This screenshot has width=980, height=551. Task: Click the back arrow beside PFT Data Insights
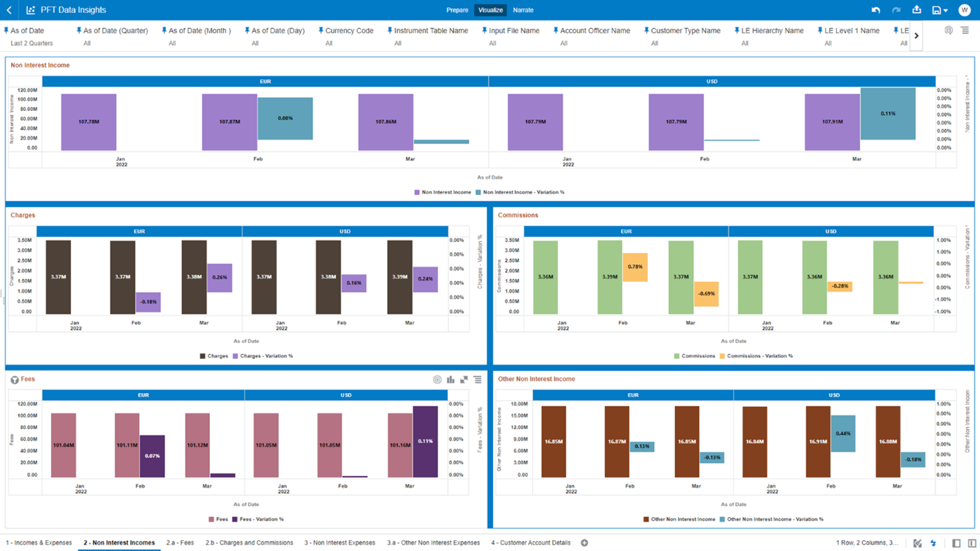pyautogui.click(x=10, y=10)
